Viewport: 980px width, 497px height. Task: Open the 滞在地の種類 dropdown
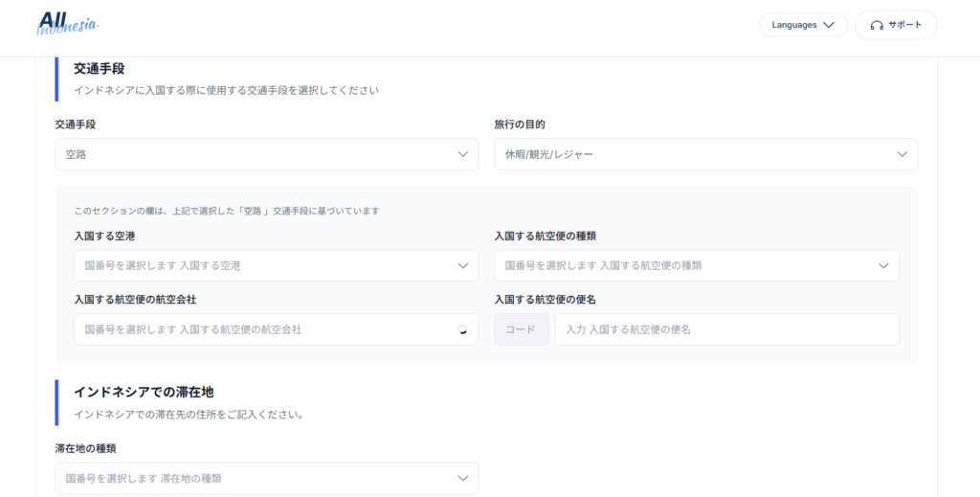[x=267, y=478]
